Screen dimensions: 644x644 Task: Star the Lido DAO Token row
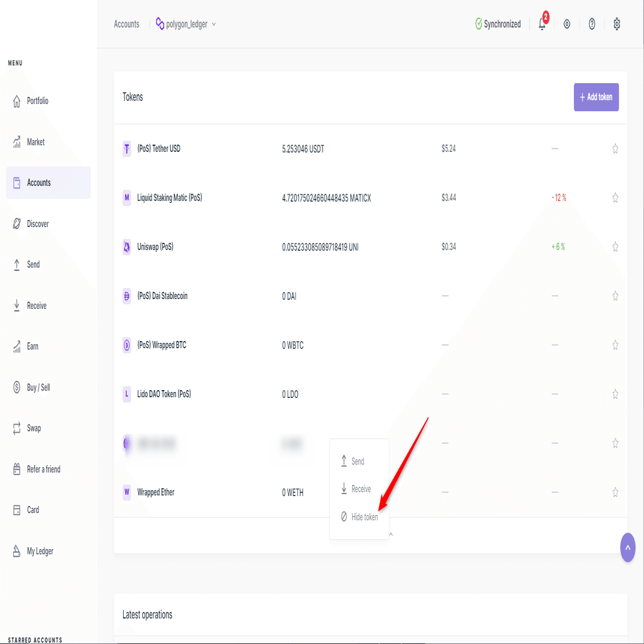(x=615, y=394)
